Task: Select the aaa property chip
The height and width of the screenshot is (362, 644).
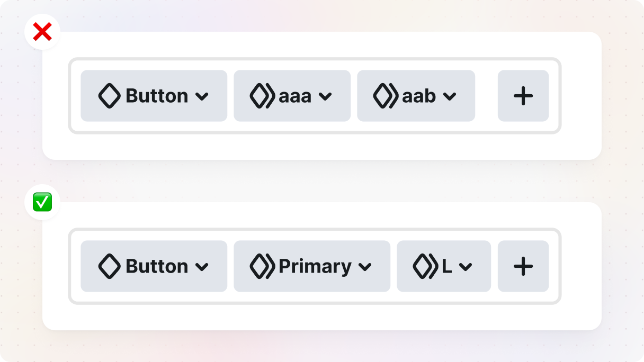Action: [292, 96]
